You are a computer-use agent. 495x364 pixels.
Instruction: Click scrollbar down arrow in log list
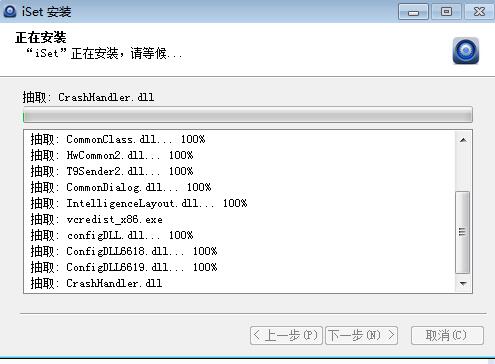(x=463, y=283)
